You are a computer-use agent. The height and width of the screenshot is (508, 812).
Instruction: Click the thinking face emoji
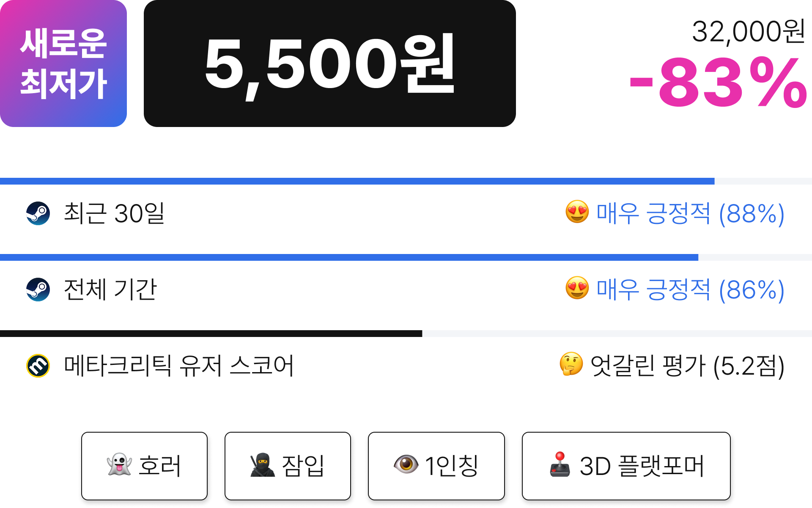571,364
